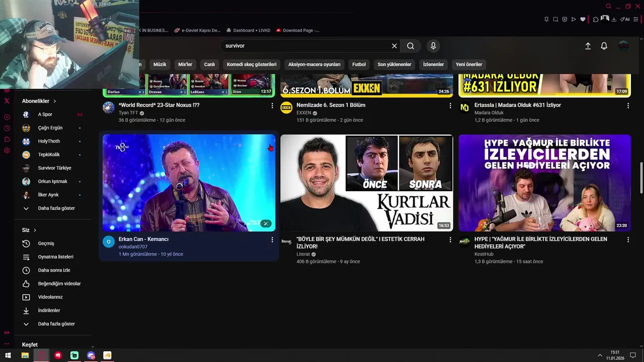Start voice search with the microphone icon
The image size is (644, 362).
pyautogui.click(x=433, y=46)
